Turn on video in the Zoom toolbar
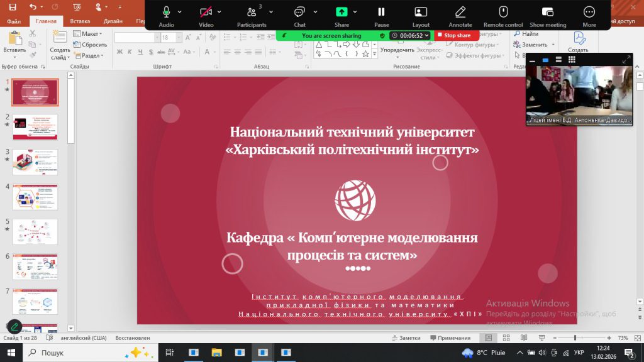The width and height of the screenshot is (644, 362). (206, 12)
